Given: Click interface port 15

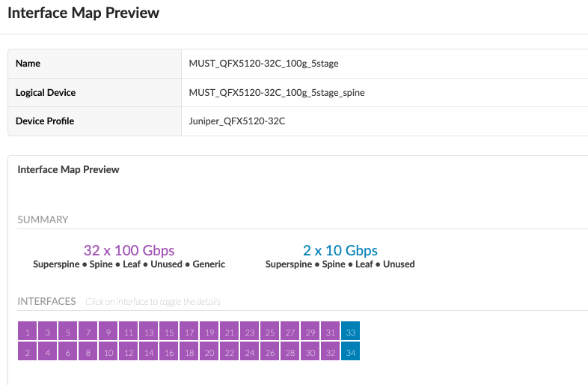Looking at the screenshot, I should pos(168,332).
